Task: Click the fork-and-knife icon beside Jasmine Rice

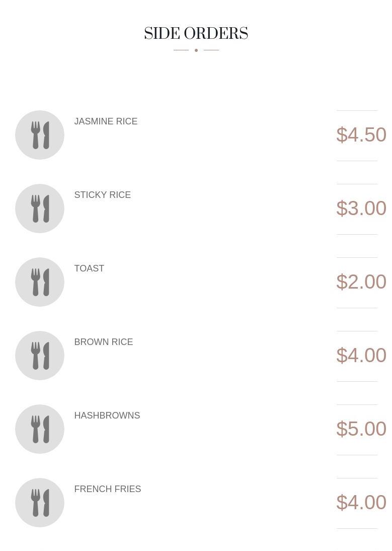Action: [x=40, y=135]
